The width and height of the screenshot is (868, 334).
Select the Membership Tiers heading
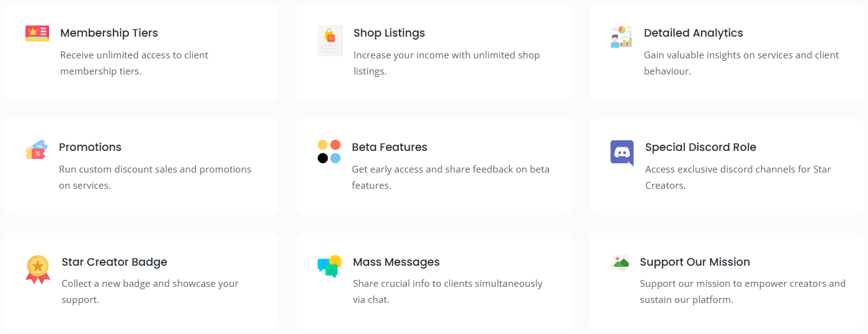pos(109,33)
